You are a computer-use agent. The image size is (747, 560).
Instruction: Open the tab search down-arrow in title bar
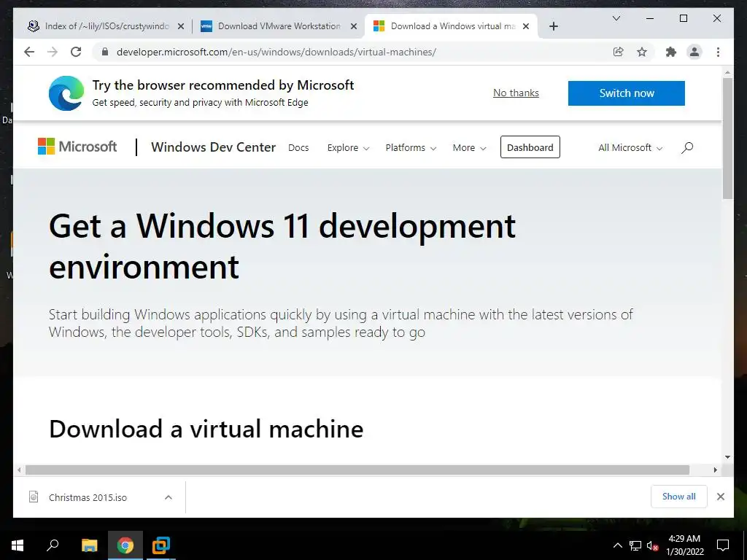click(616, 18)
